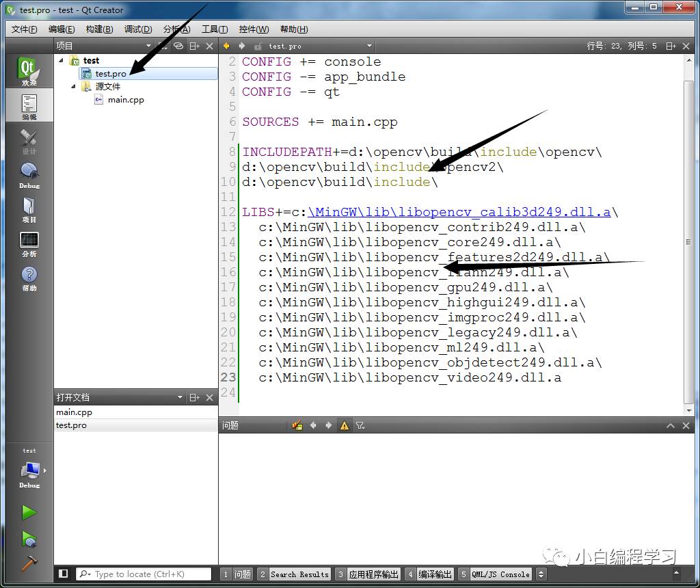Click the progress details toggle arrow

click(x=676, y=573)
